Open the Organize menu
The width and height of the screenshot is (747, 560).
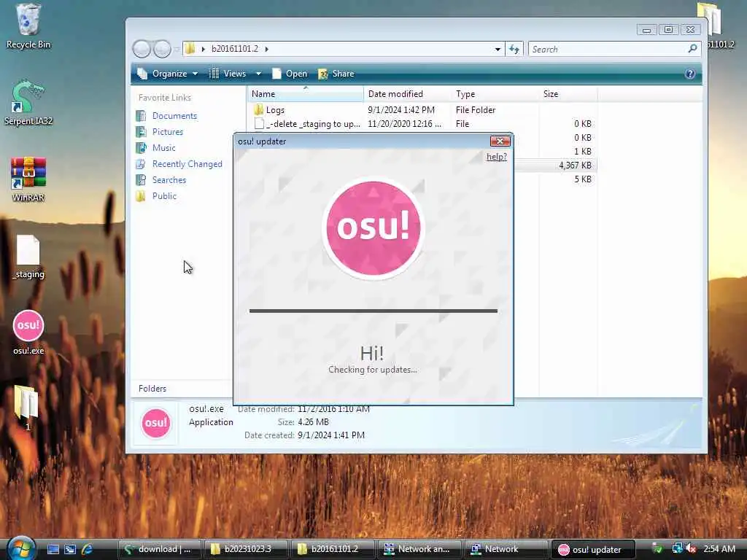point(167,74)
